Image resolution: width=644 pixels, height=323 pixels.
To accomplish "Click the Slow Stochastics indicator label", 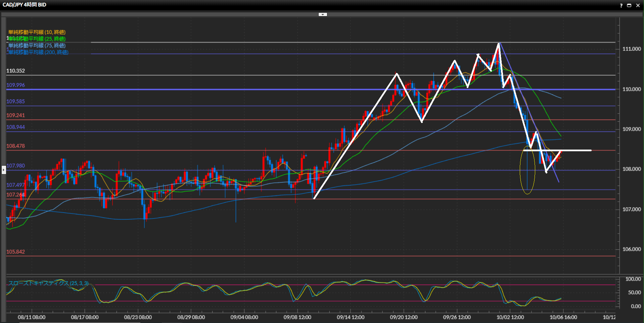I will coord(48,283).
